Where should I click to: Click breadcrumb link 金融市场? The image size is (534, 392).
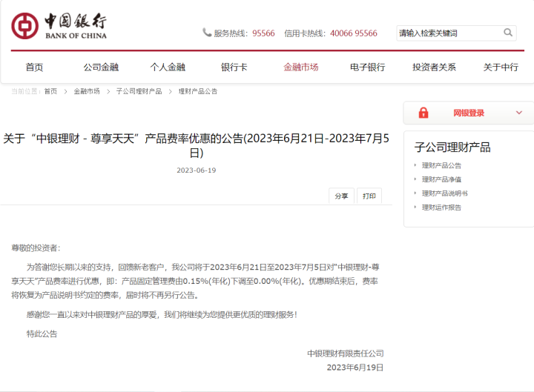tap(87, 91)
